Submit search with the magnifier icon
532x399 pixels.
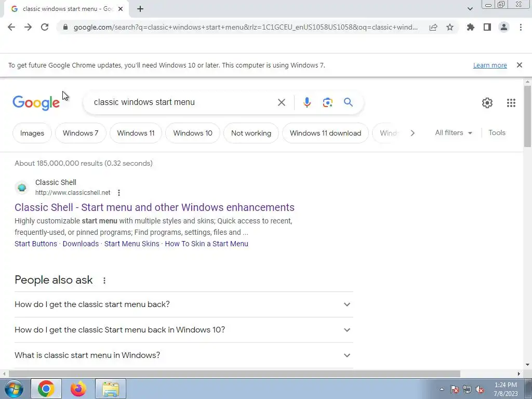[x=349, y=102]
